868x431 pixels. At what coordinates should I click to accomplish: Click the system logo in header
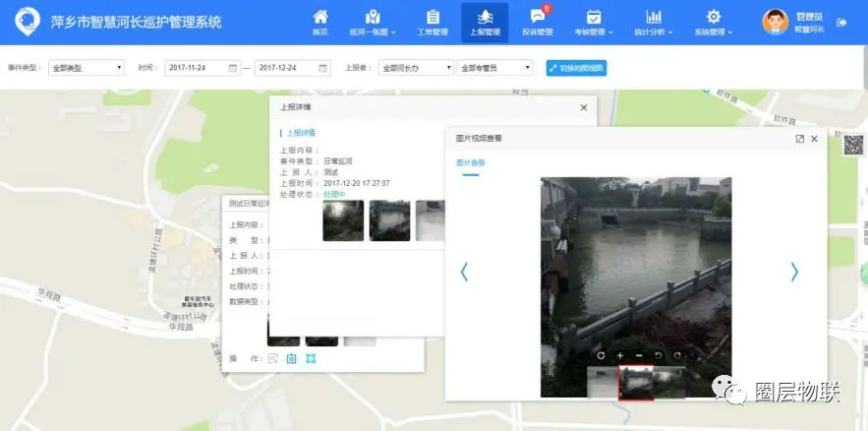[x=28, y=22]
